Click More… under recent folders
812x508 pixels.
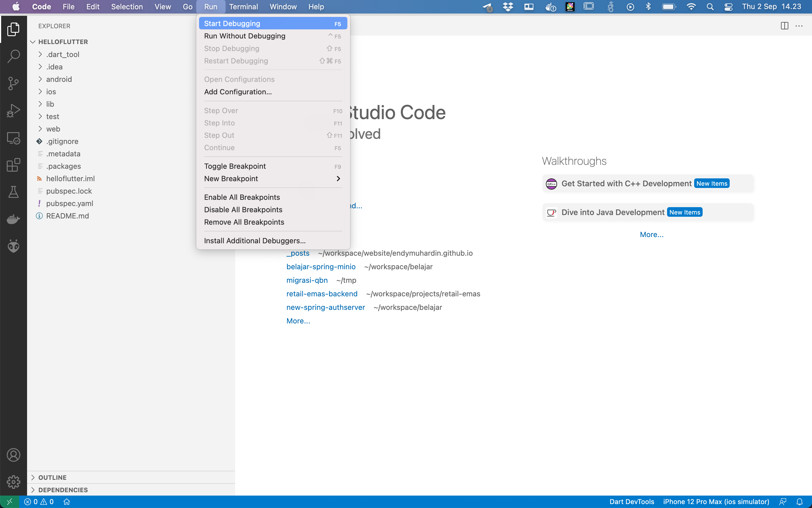point(298,321)
